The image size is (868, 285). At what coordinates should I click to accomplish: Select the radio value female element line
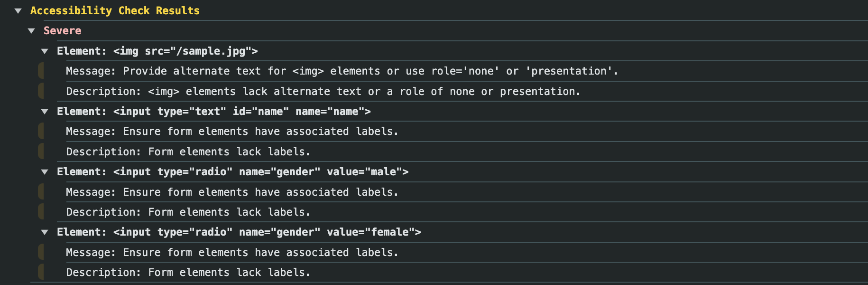239,232
